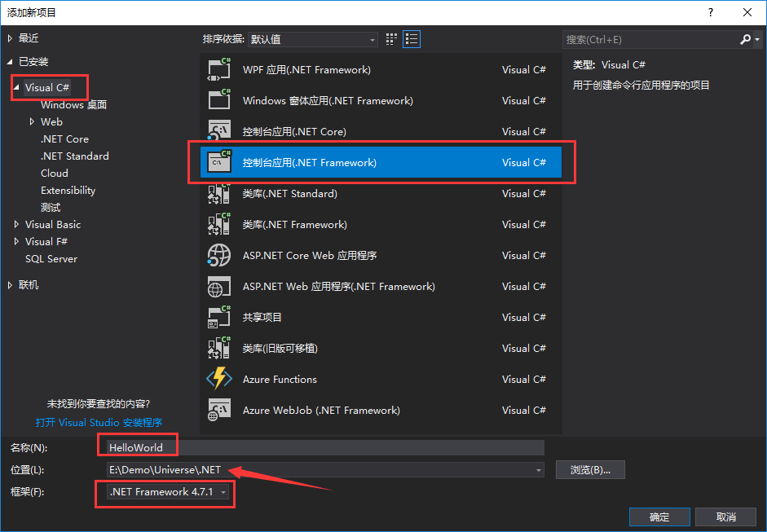Collapse the 已安装 (Installed) node
Viewport: 767px width, 532px height.
(x=11, y=62)
